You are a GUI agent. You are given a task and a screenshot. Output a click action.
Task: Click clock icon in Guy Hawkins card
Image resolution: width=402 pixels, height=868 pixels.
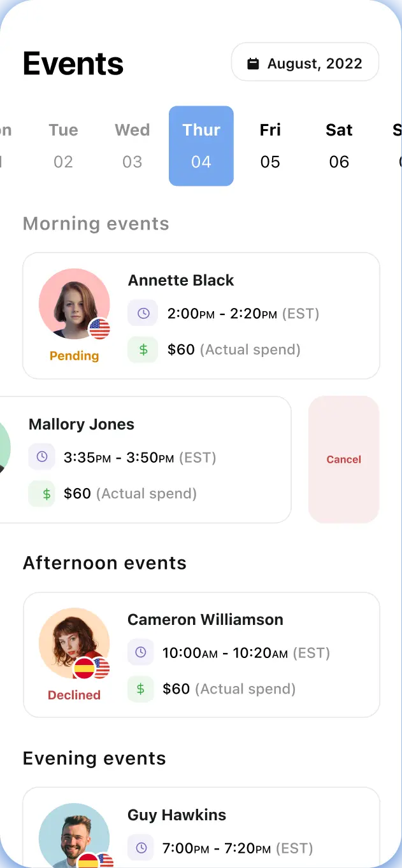[x=141, y=848]
